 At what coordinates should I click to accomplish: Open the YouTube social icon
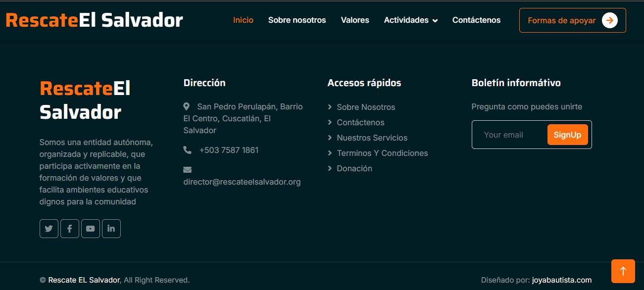tap(91, 229)
